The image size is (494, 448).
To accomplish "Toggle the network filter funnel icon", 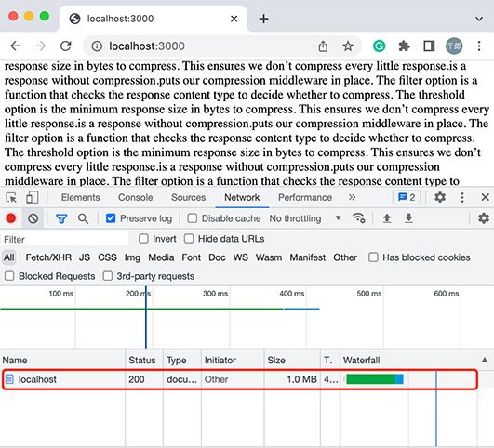I will (x=61, y=218).
